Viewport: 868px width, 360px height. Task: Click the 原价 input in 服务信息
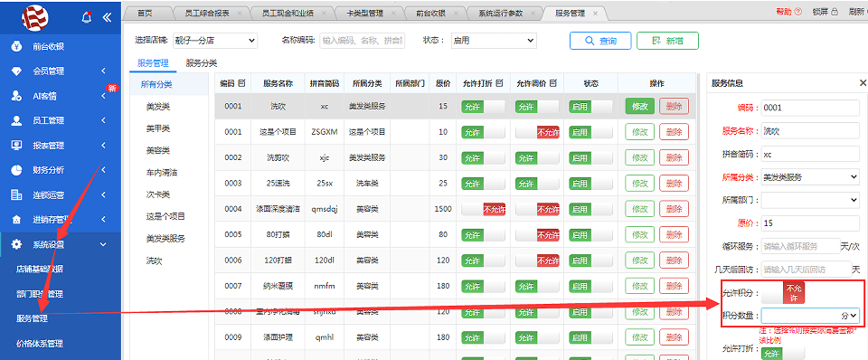coord(810,223)
